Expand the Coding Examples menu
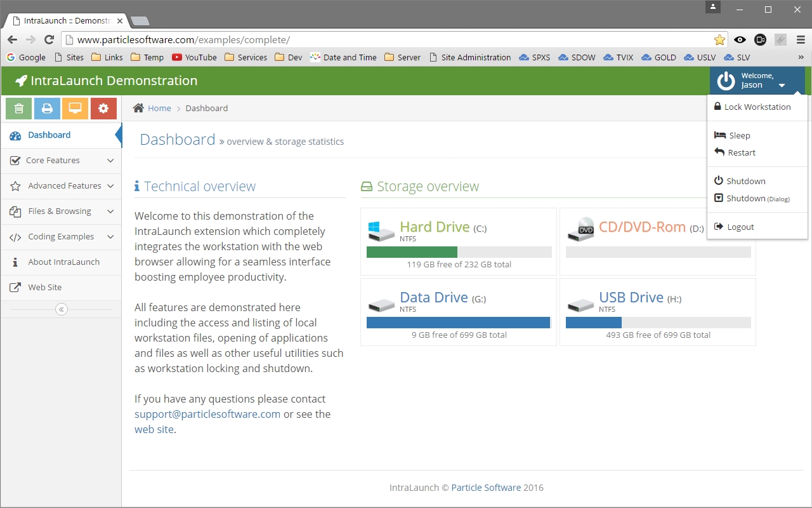 (61, 237)
